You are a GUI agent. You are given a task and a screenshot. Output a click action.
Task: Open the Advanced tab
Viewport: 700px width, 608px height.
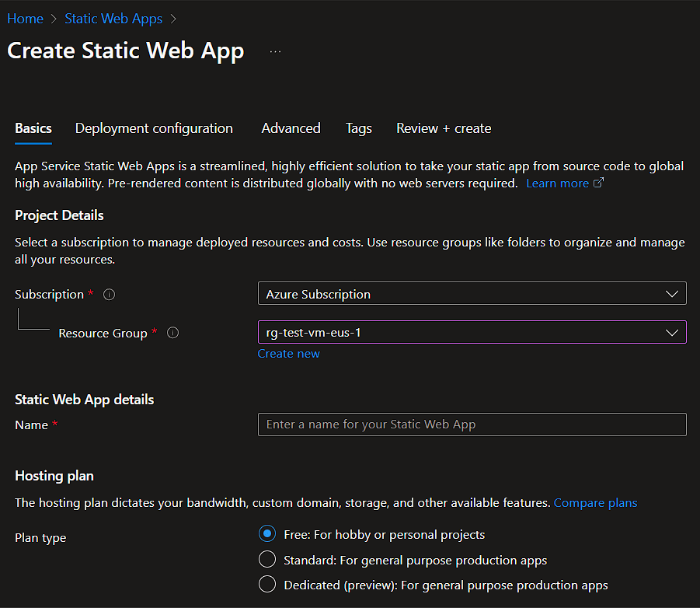coord(291,128)
